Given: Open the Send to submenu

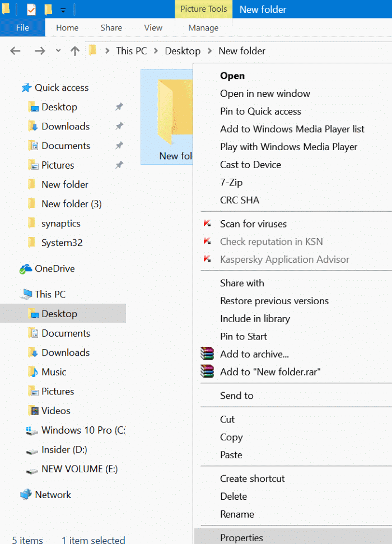Looking at the screenshot, I should pos(236,396).
